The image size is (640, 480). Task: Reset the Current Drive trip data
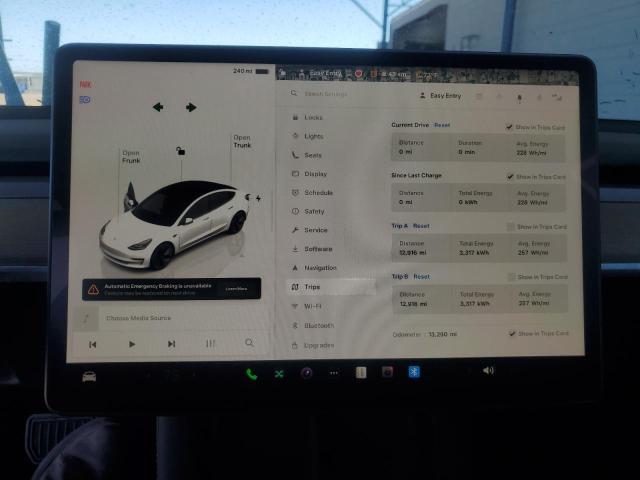[x=442, y=125]
